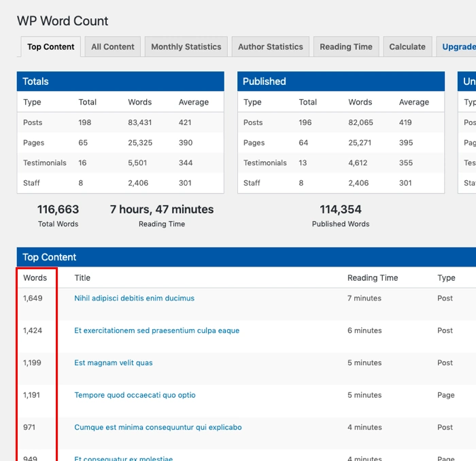
Task: Click Testimonials label in Totals table
Action: (x=45, y=163)
